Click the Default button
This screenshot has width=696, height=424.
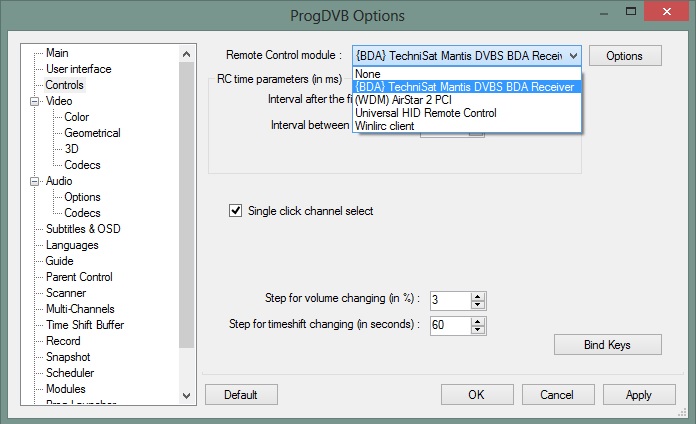coord(241,394)
